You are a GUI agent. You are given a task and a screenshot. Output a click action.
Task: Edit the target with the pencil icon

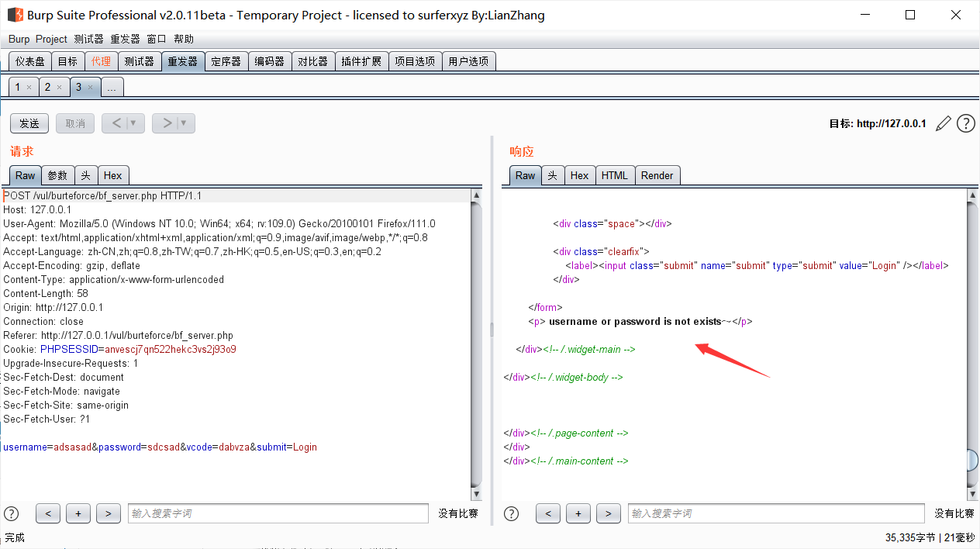click(x=944, y=123)
